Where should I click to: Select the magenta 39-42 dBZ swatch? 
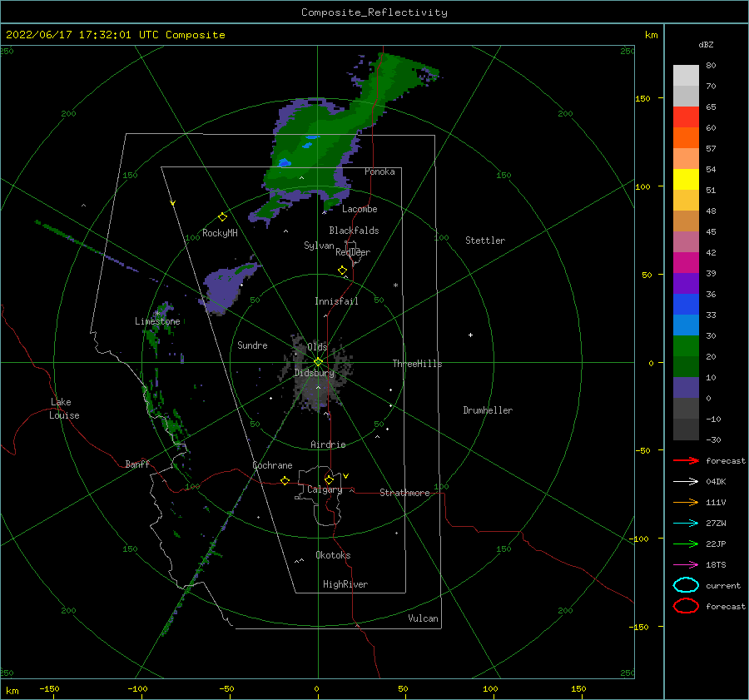pyautogui.click(x=686, y=262)
